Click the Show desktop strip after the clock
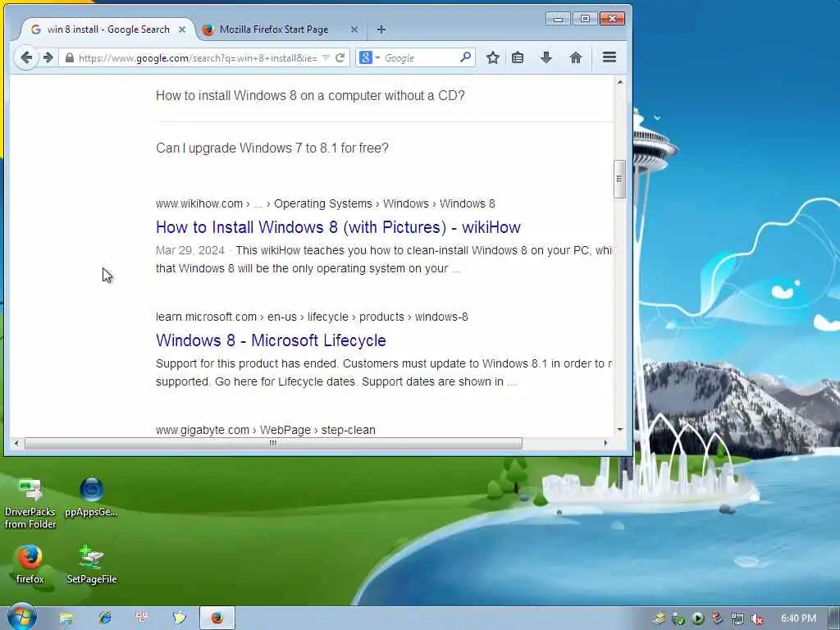Screen dimensions: 840x630 pos(834,619)
